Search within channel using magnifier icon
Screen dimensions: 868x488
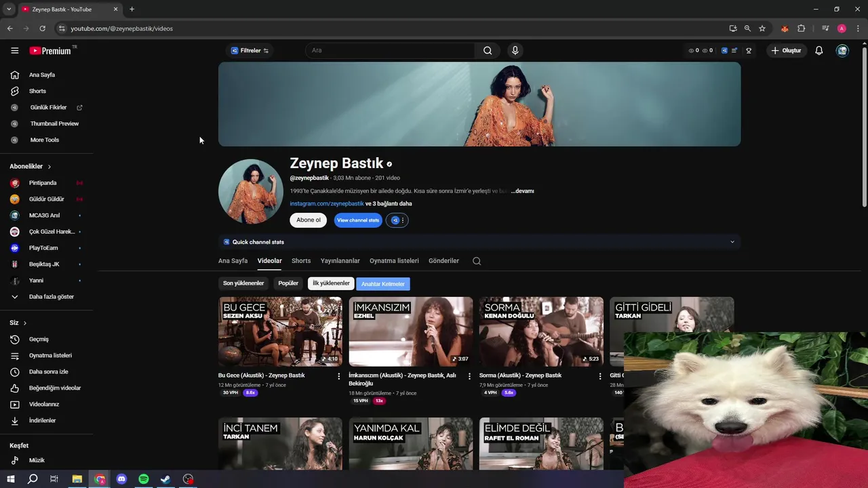[x=477, y=261]
